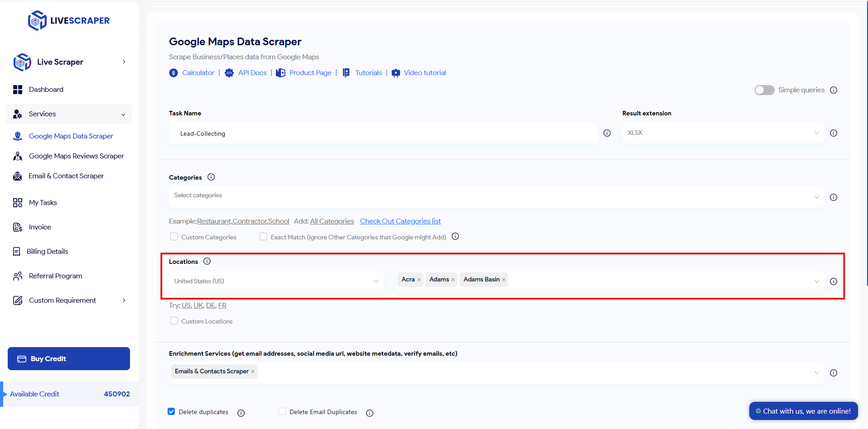Expand the Live Scraper chevron

point(124,62)
